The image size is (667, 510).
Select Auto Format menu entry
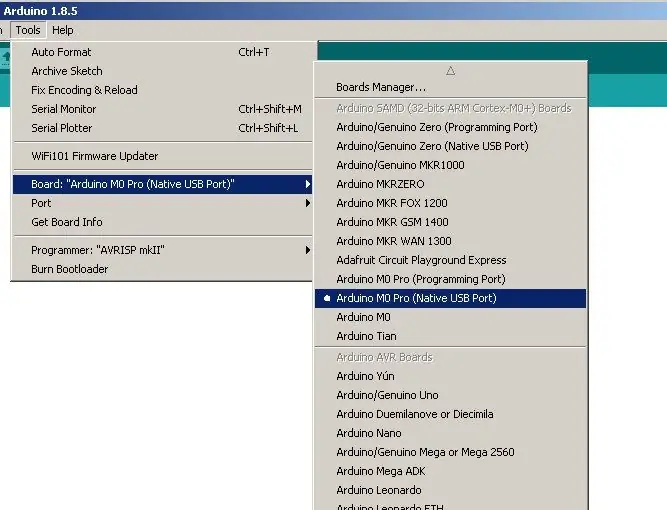pos(162,52)
